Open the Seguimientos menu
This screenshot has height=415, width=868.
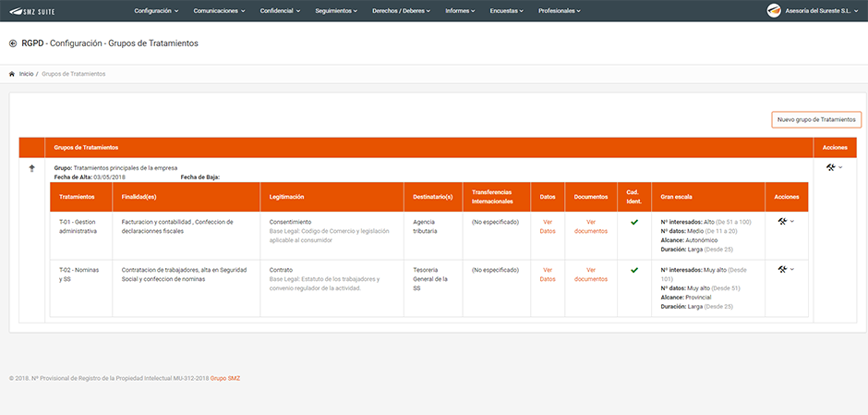click(x=336, y=10)
